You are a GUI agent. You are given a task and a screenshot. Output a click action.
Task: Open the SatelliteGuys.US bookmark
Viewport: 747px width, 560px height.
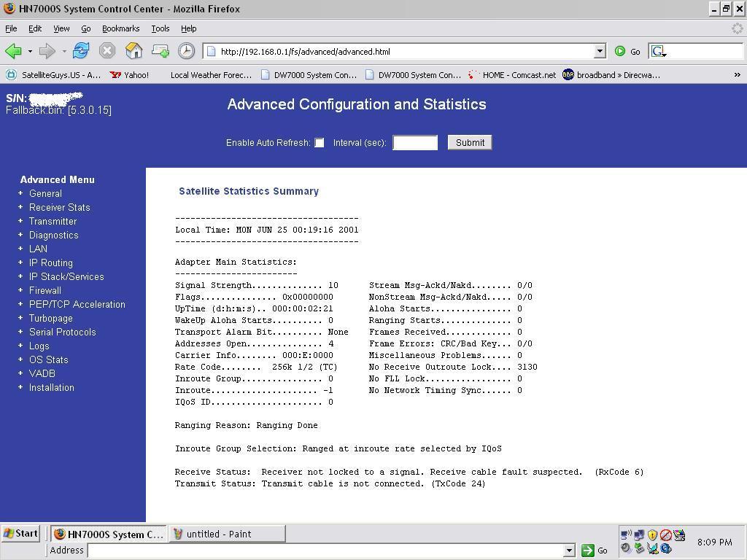[53, 75]
